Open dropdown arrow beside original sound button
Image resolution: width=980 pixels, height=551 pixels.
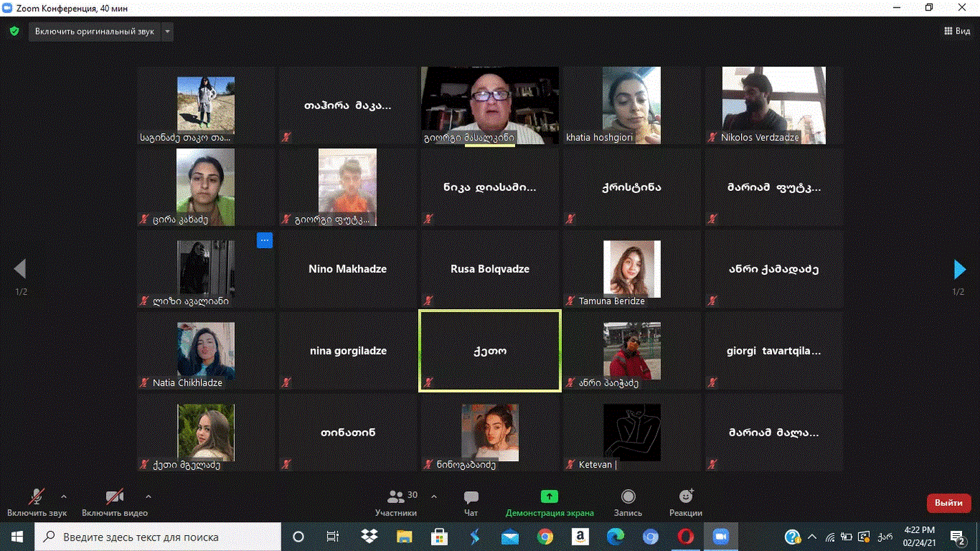[167, 32]
